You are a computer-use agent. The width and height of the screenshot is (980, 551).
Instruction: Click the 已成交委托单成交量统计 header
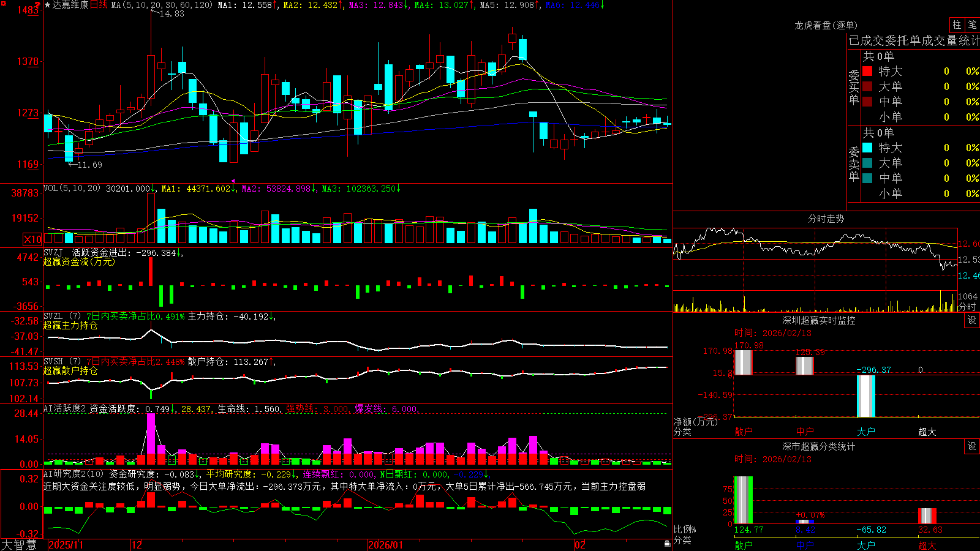[914, 40]
